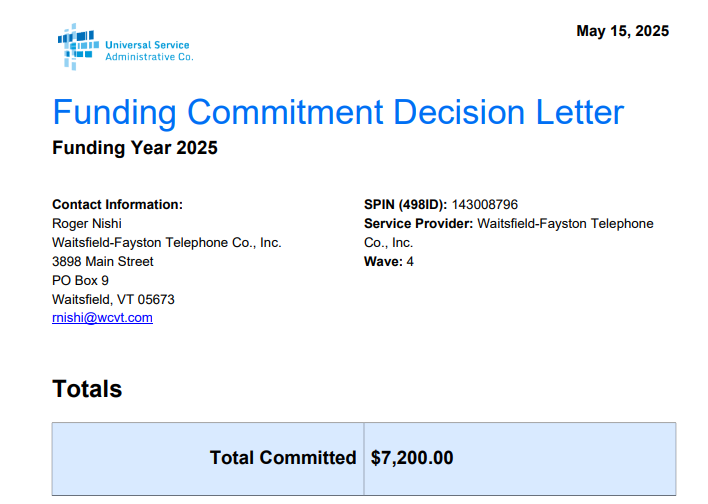
Task: Click the Service Provider label
Action: click(x=418, y=223)
